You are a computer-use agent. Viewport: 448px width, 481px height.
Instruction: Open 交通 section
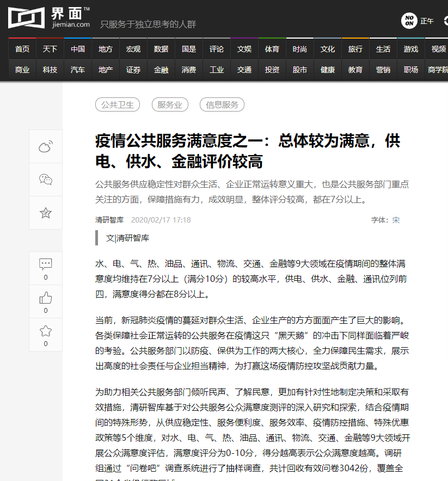pyautogui.click(x=244, y=70)
